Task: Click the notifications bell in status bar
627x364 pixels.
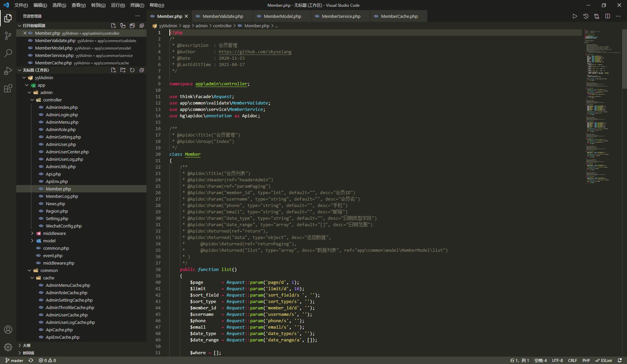Action: click(620, 360)
